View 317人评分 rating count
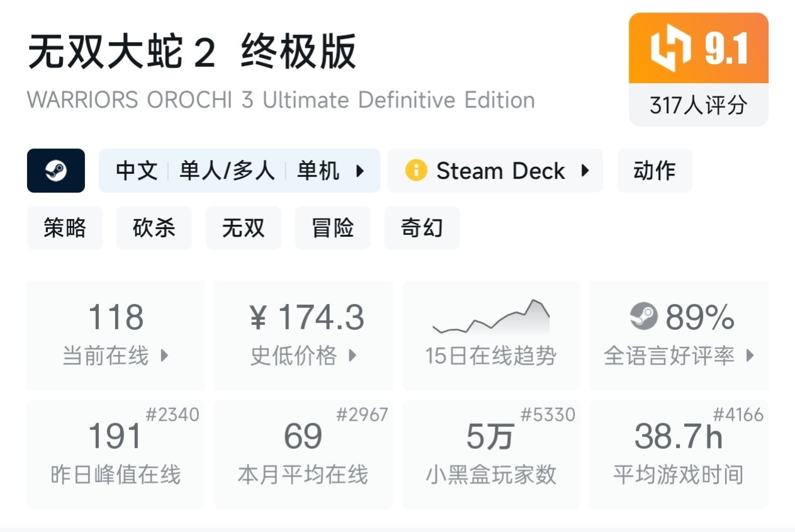The image size is (795, 532). (x=698, y=105)
